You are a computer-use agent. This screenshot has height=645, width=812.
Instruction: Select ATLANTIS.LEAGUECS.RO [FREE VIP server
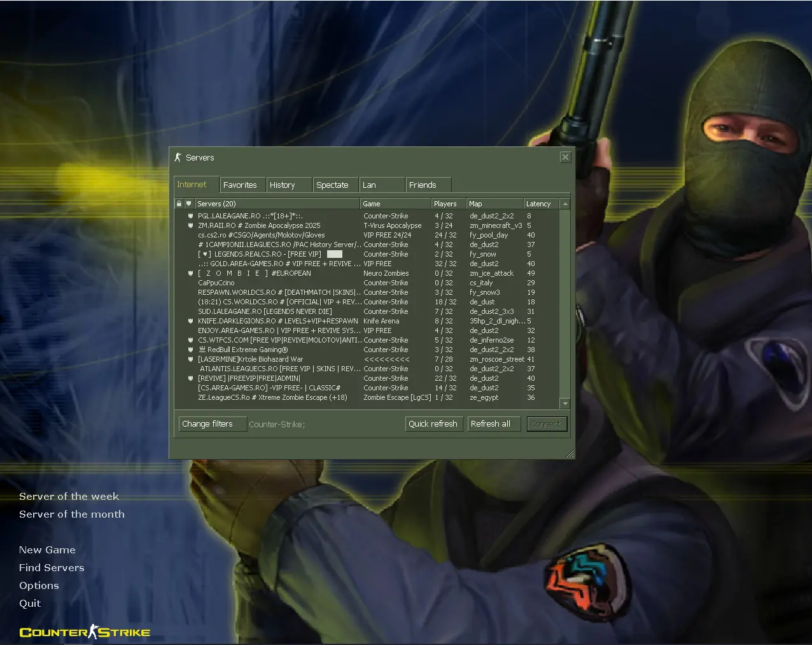[x=367, y=369]
